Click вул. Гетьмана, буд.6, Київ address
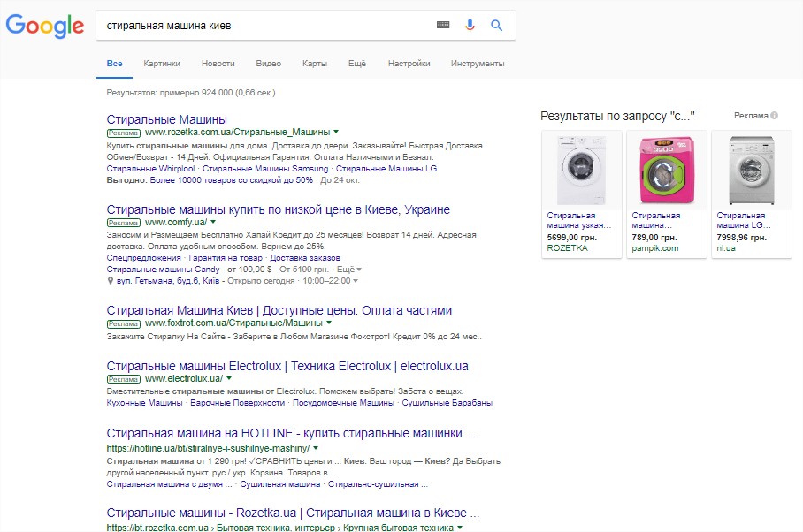The image size is (803, 532). [x=168, y=281]
